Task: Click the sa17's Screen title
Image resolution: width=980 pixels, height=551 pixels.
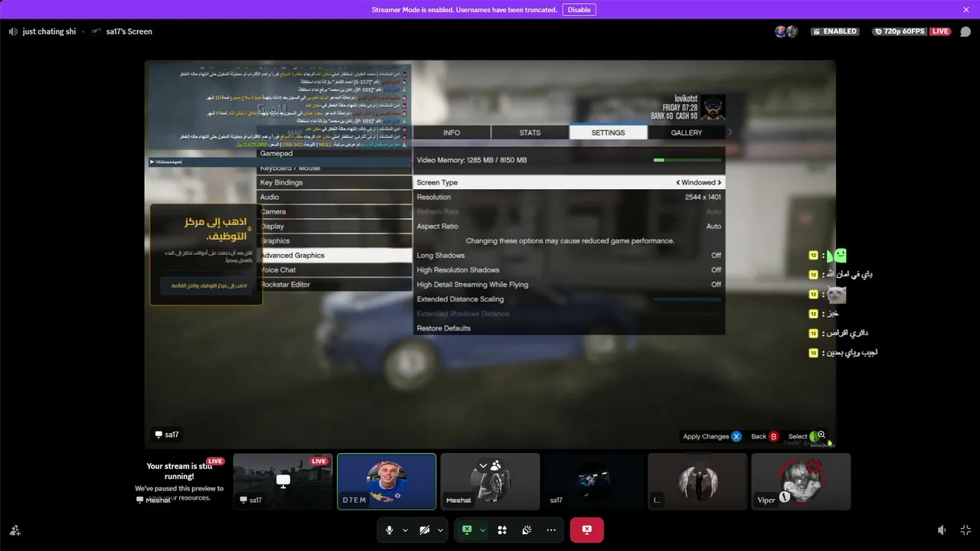Action: pos(129,31)
